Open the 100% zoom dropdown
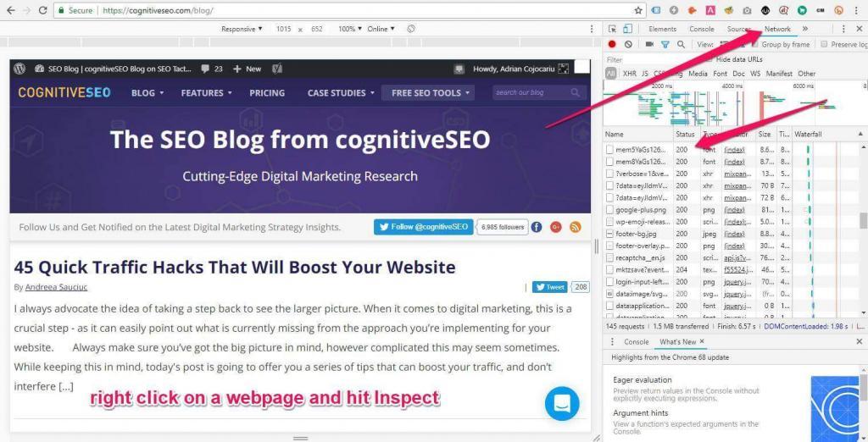Viewport: 868px width, 442px height. [x=349, y=29]
